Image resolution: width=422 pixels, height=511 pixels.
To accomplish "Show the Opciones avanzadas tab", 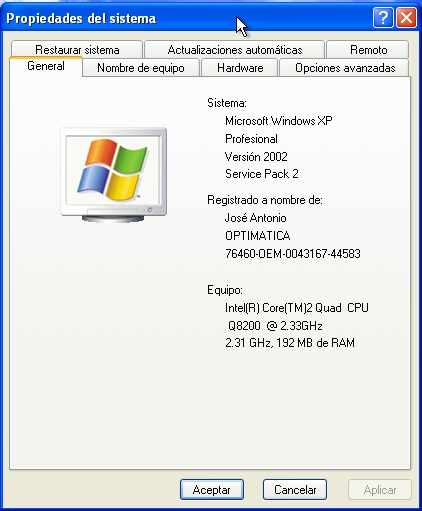I will point(345,68).
